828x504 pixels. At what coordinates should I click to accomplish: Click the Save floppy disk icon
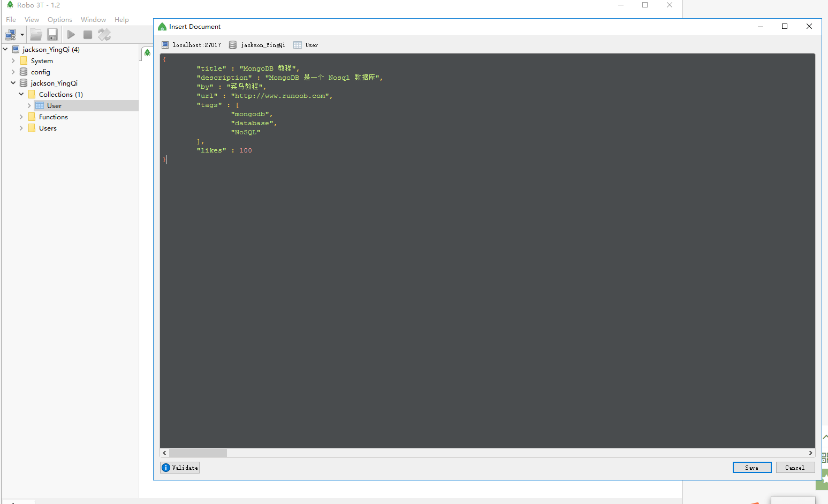[52, 35]
